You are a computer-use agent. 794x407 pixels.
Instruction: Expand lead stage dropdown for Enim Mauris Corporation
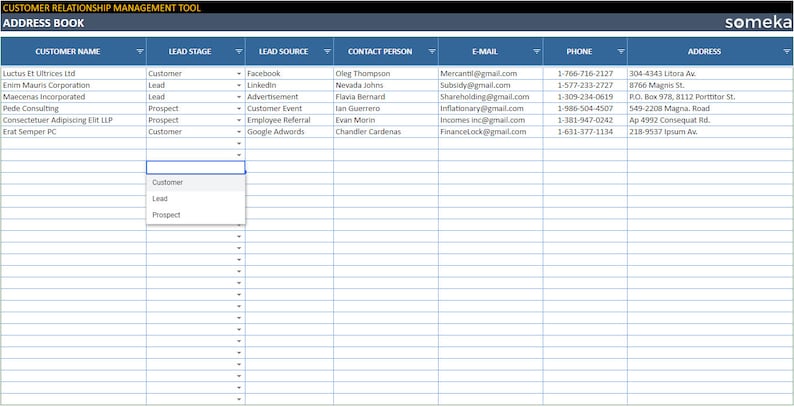point(239,86)
